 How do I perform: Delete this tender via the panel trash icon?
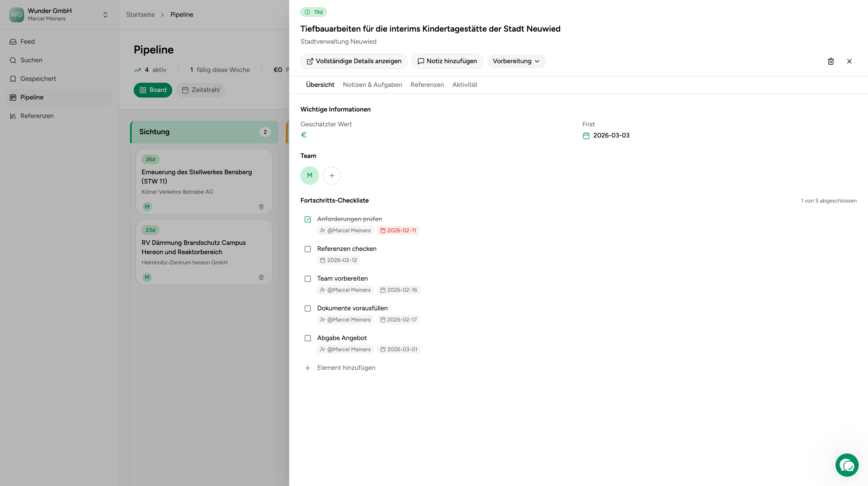831,61
